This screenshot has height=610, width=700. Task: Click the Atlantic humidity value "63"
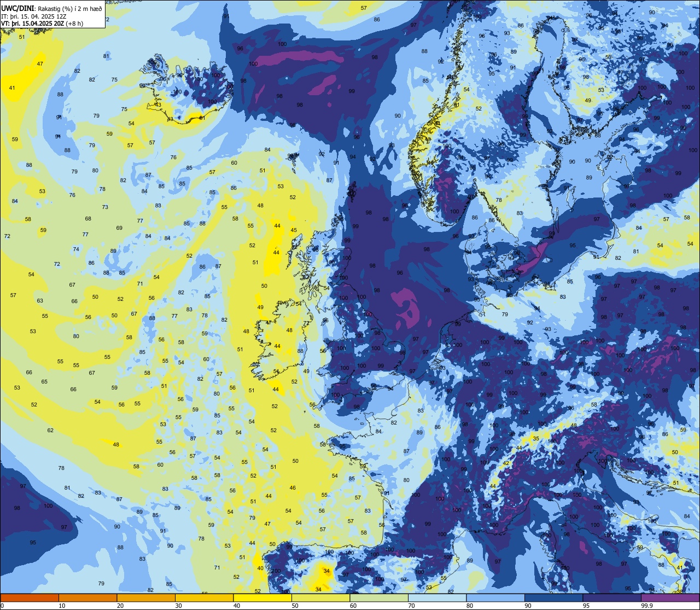tap(40, 301)
